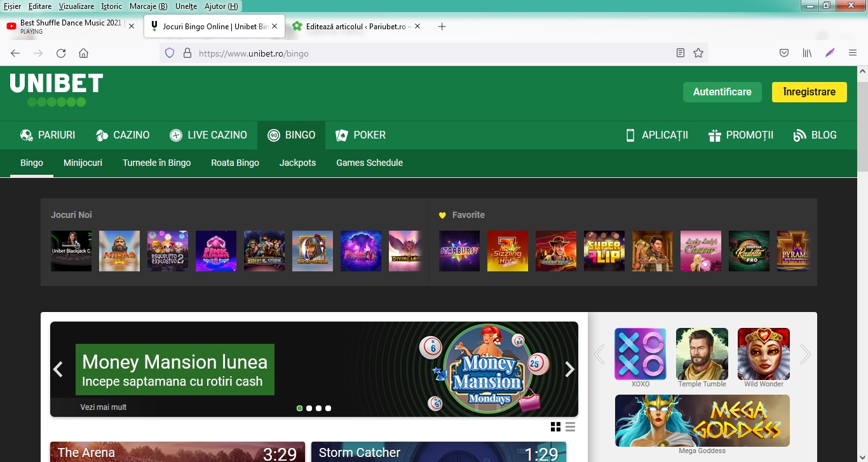Open the Istoric menu
The height and width of the screenshot is (462, 868).
(x=112, y=6)
